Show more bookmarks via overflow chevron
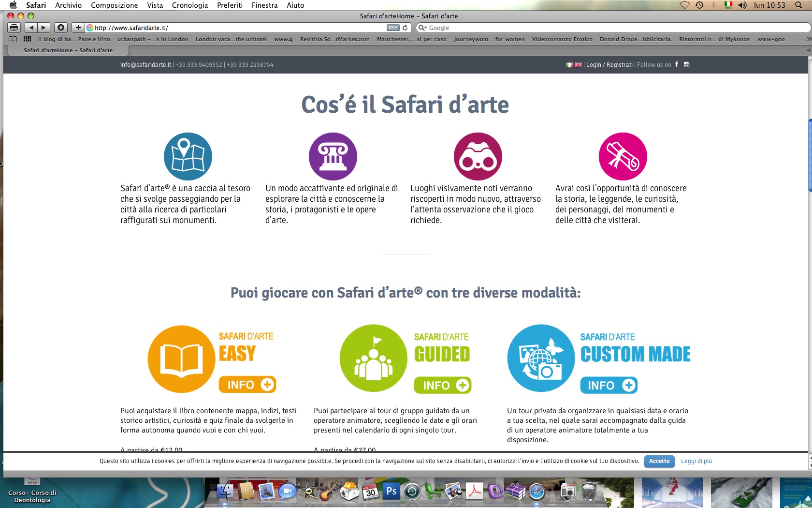 pyautogui.click(x=809, y=39)
